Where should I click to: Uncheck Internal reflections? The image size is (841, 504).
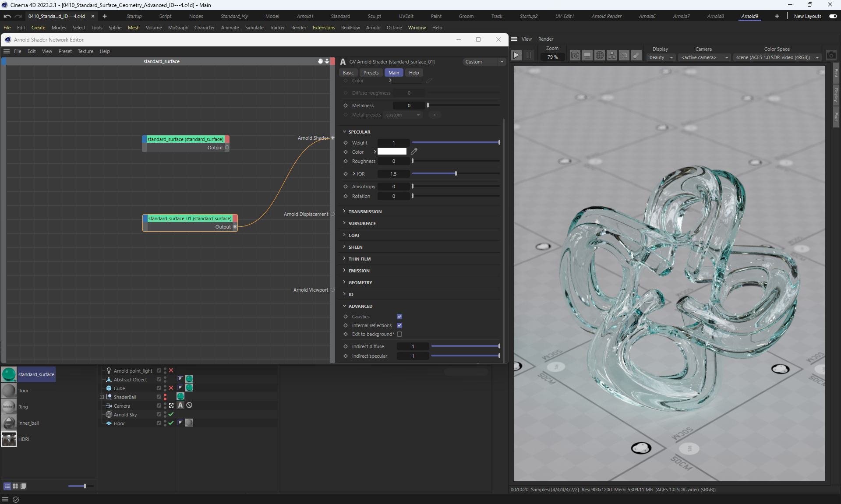point(399,325)
